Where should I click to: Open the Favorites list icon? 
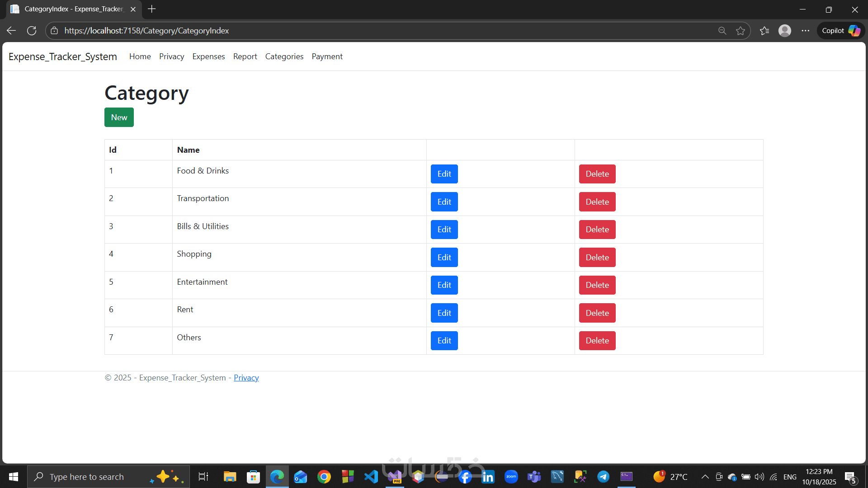coord(764,31)
